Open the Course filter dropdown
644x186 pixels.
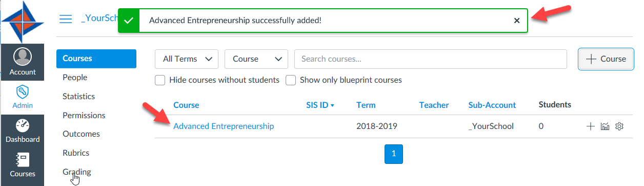[256, 59]
